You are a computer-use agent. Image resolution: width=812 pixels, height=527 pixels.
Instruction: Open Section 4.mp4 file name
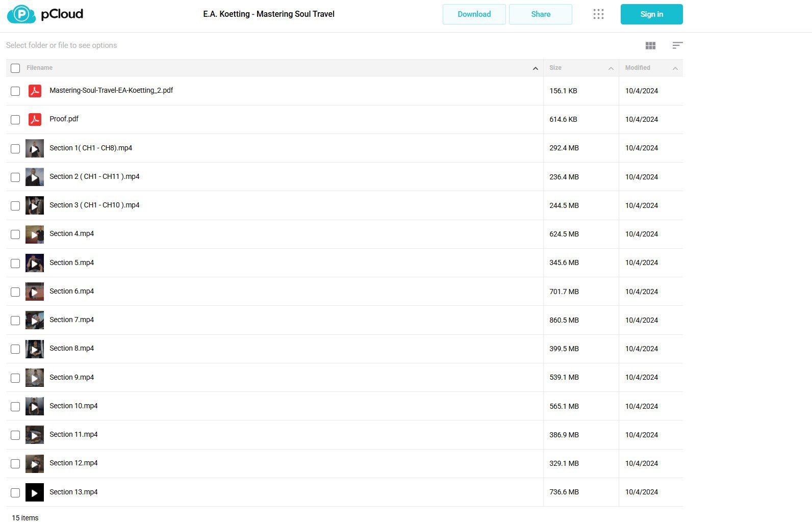tap(71, 233)
